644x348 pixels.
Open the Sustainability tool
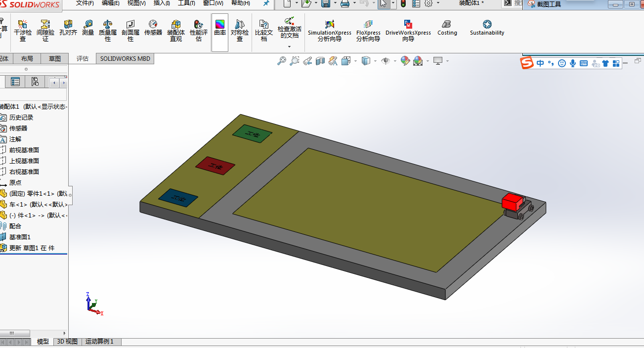pyautogui.click(x=487, y=28)
